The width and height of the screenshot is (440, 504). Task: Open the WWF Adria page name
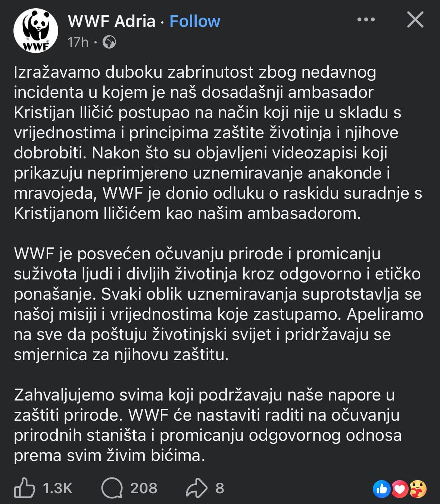click(111, 21)
